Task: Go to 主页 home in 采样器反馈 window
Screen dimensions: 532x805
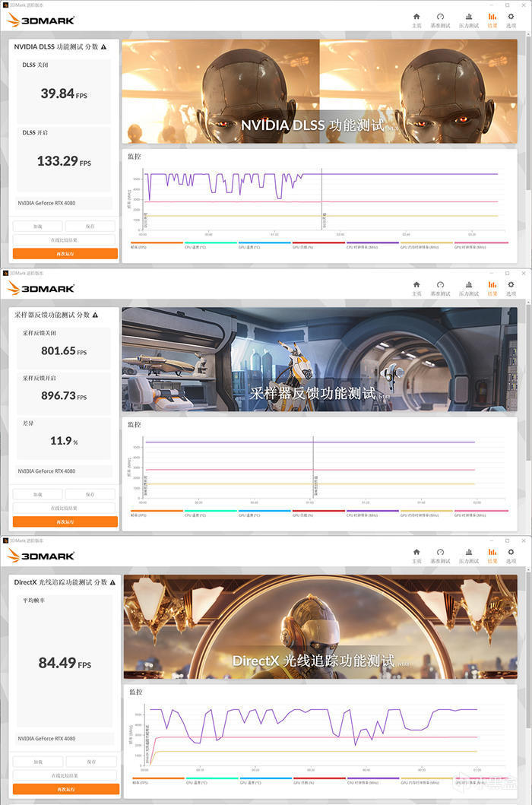Action: (x=416, y=289)
